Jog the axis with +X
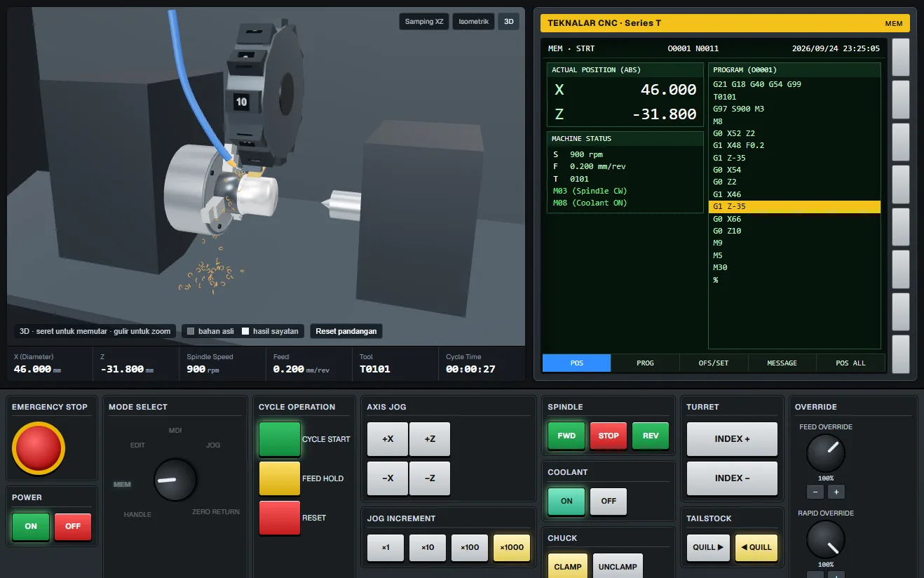924x578 pixels. pos(388,439)
